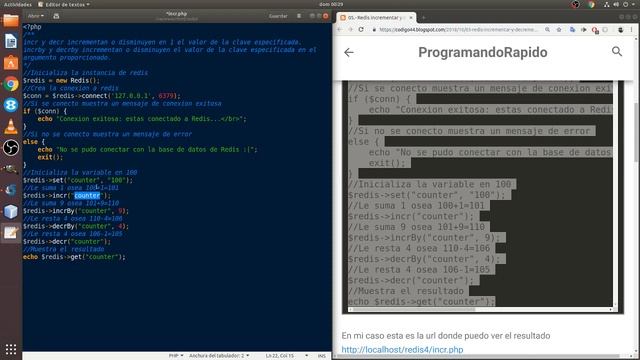Click the '<?php' line in editor
This screenshot has width=640, height=360.
[32, 27]
